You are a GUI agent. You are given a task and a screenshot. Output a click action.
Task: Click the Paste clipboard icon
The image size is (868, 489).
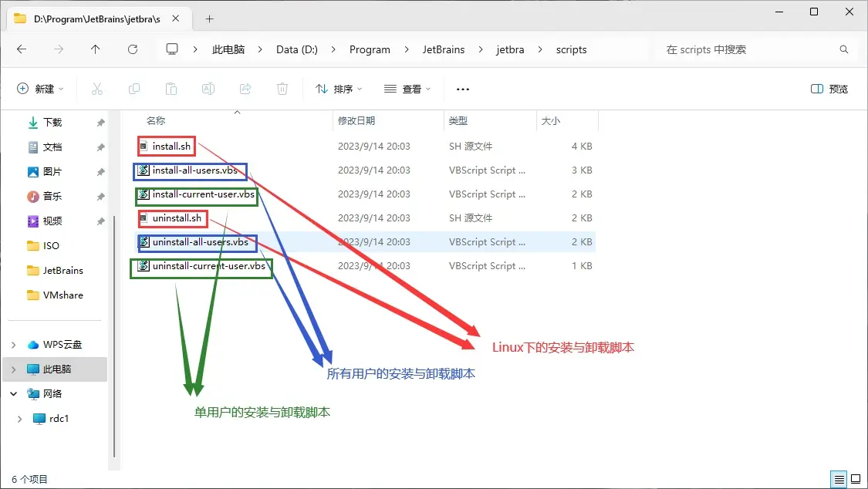coord(171,89)
